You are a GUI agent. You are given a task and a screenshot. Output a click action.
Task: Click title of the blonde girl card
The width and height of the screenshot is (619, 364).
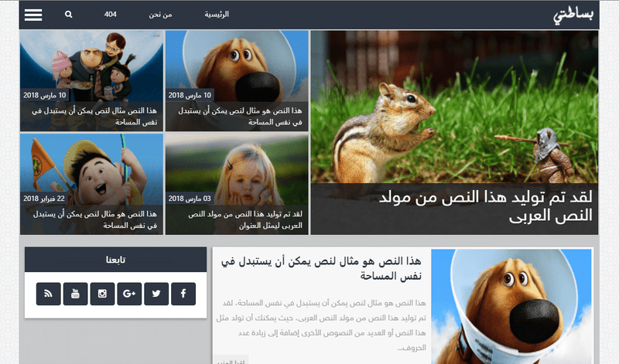coord(245,219)
